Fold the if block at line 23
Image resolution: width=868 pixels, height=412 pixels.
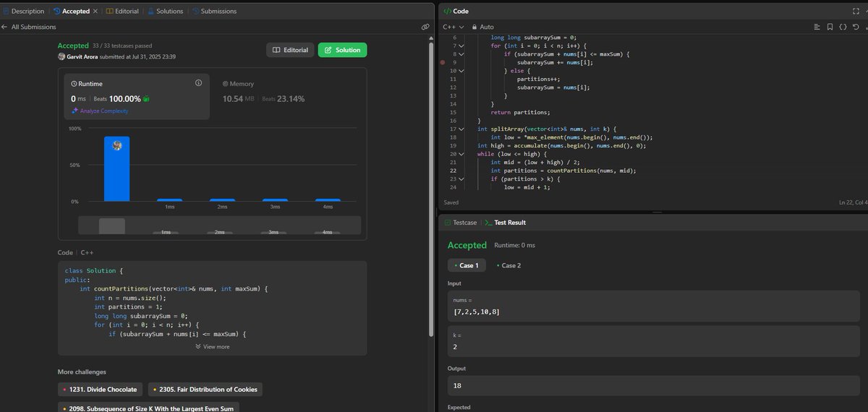point(461,179)
